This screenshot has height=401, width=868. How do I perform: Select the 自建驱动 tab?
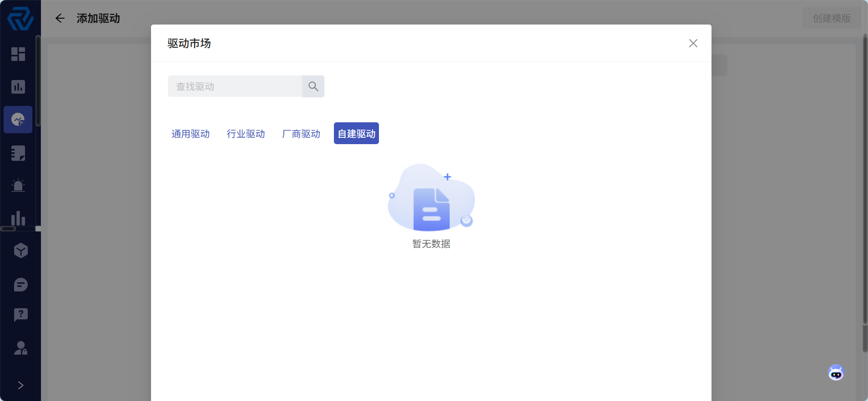[356, 133]
